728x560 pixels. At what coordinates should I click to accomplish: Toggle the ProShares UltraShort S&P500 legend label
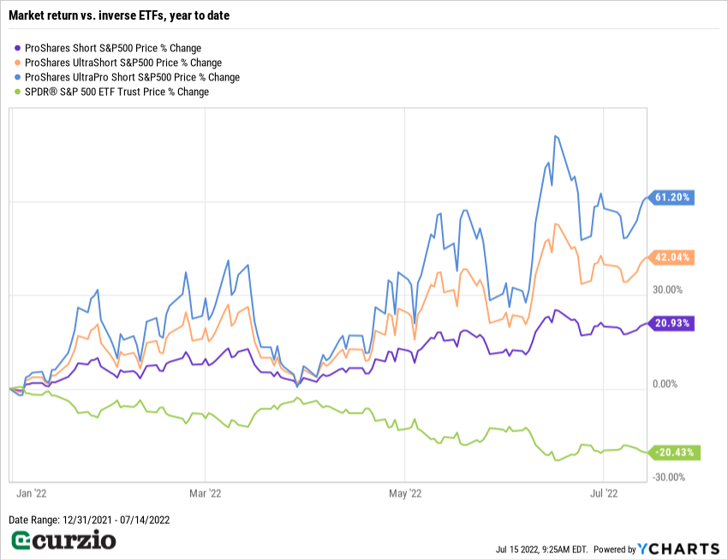tap(123, 63)
